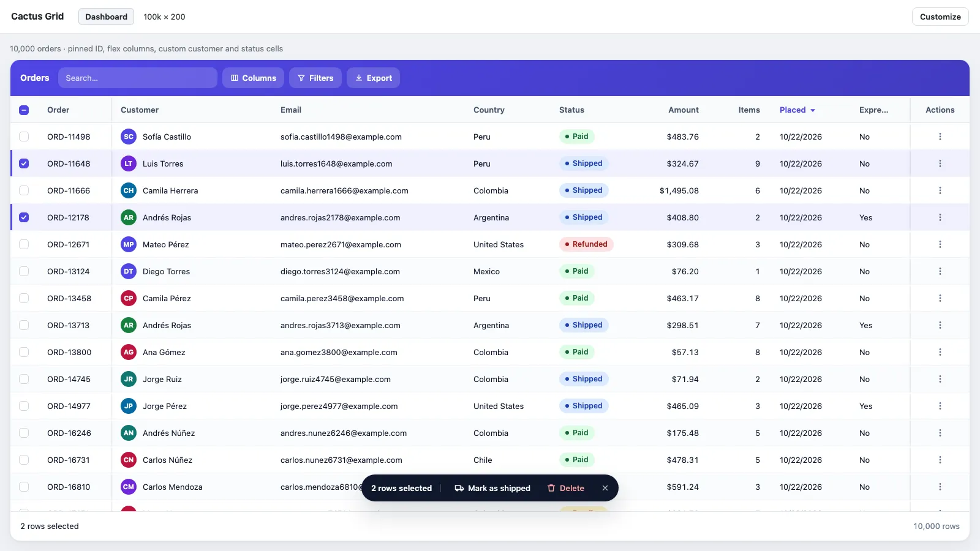Open row actions menu for ORD-16731
The width and height of the screenshot is (980, 551).
[940, 460]
